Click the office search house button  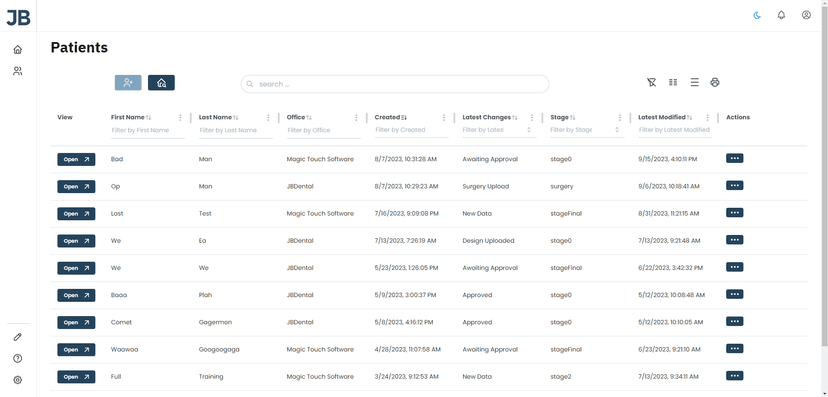coord(161,83)
